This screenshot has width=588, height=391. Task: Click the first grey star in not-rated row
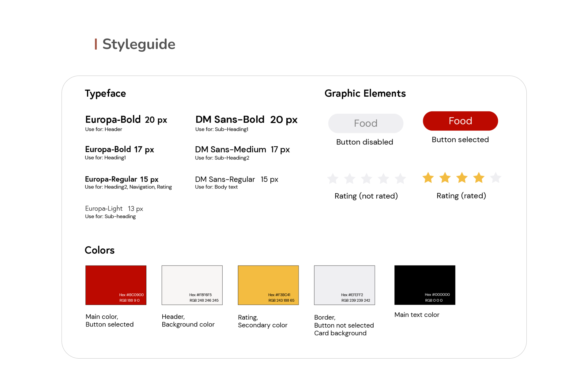[x=333, y=179]
